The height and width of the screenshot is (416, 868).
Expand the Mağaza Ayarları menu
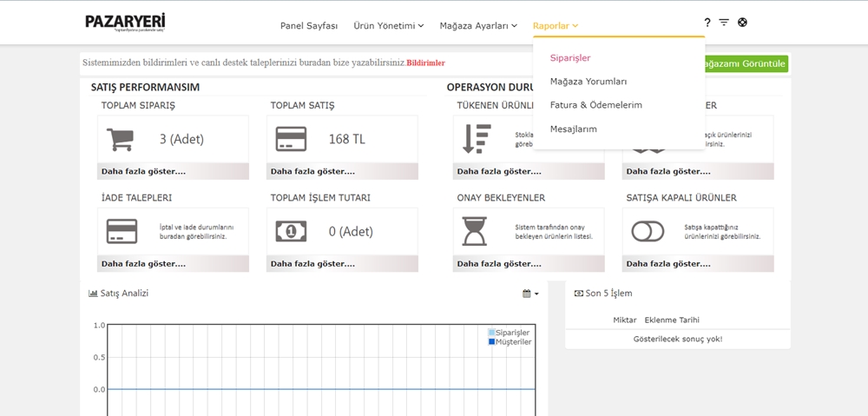click(478, 25)
